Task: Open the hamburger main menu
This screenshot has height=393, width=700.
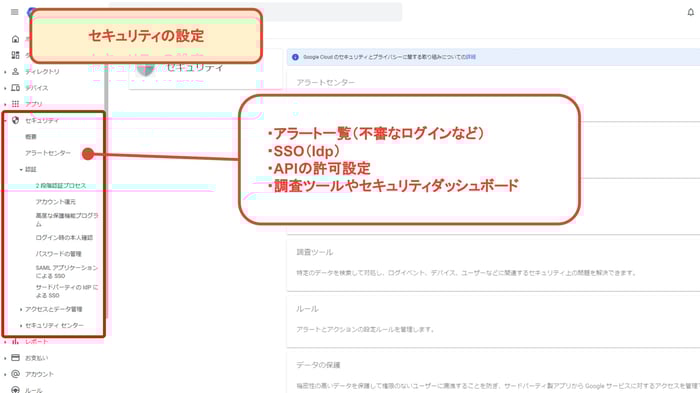Action: (15, 12)
